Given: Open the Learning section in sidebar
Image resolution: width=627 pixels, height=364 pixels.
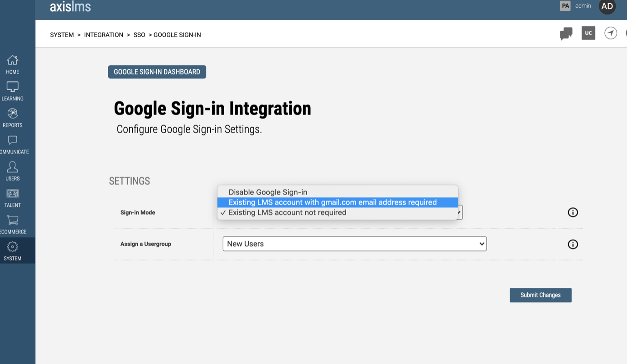Looking at the screenshot, I should pos(13,91).
